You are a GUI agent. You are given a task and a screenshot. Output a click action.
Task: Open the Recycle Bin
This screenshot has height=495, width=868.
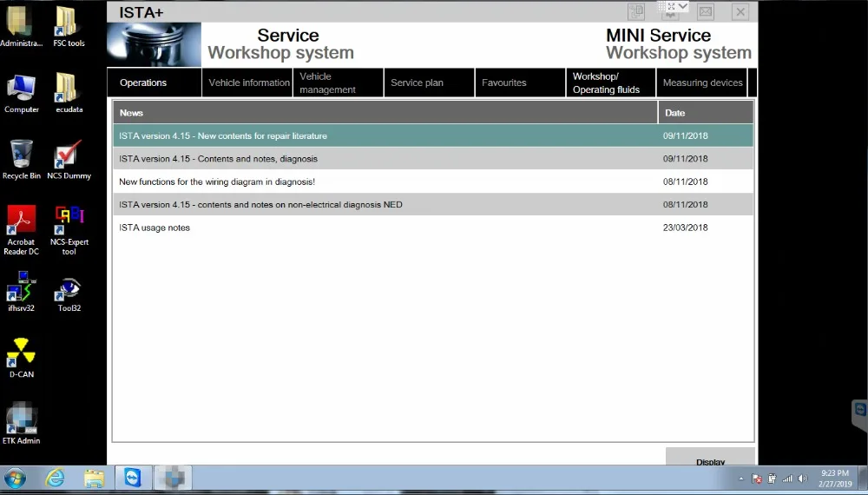click(22, 160)
